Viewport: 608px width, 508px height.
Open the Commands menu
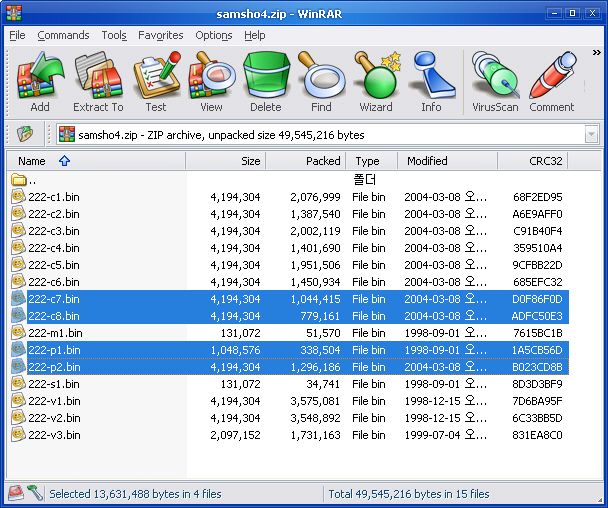pos(63,35)
